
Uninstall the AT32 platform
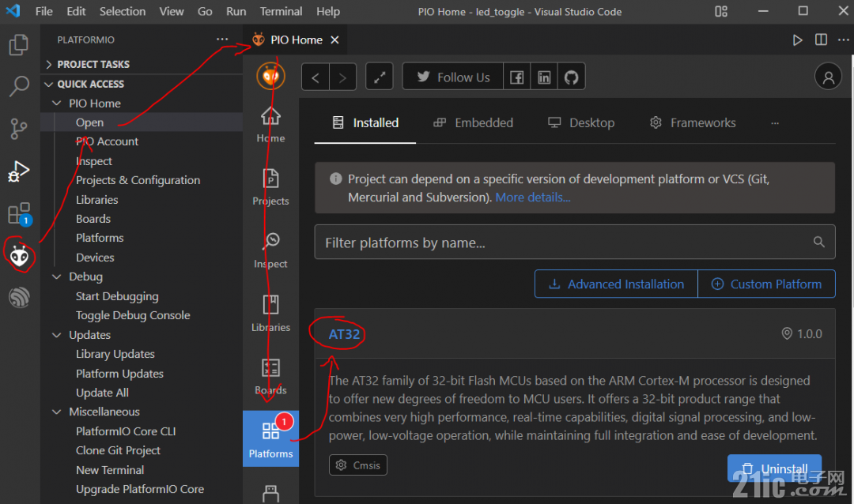774,468
